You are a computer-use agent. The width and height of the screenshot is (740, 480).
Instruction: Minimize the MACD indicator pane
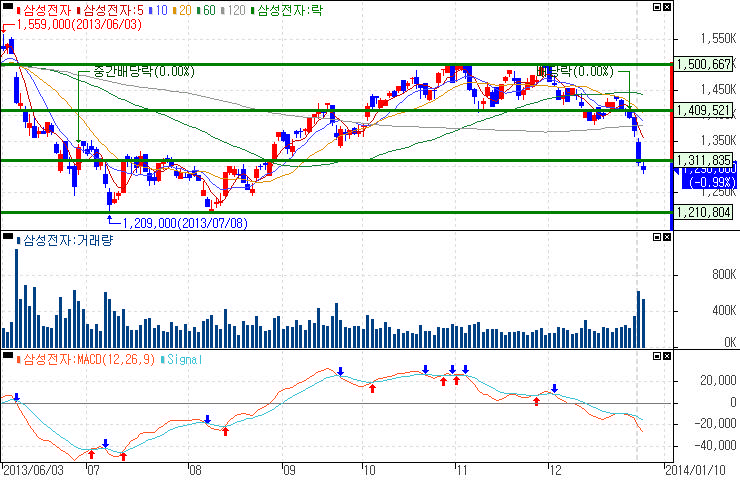tap(656, 356)
